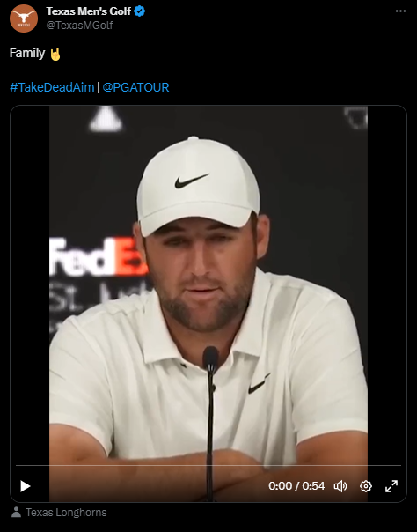The width and height of the screenshot is (417, 532).
Task: Click the person icon beside Texas Longhorns
Action: click(16, 513)
